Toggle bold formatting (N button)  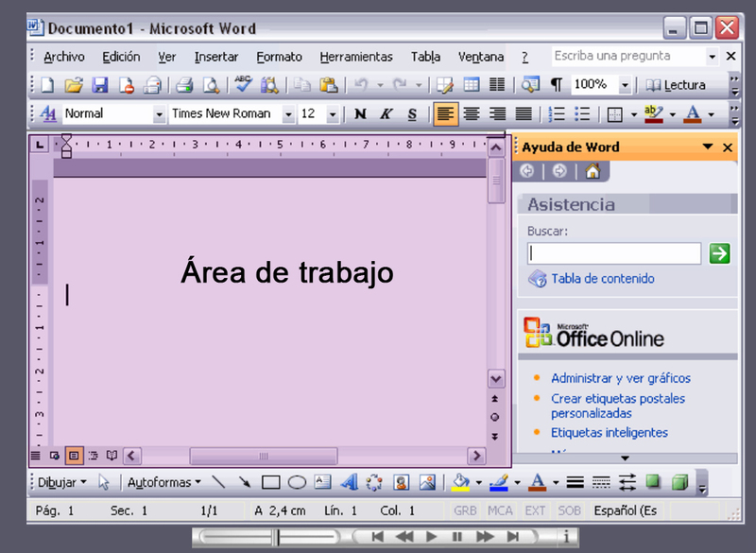pyautogui.click(x=360, y=114)
